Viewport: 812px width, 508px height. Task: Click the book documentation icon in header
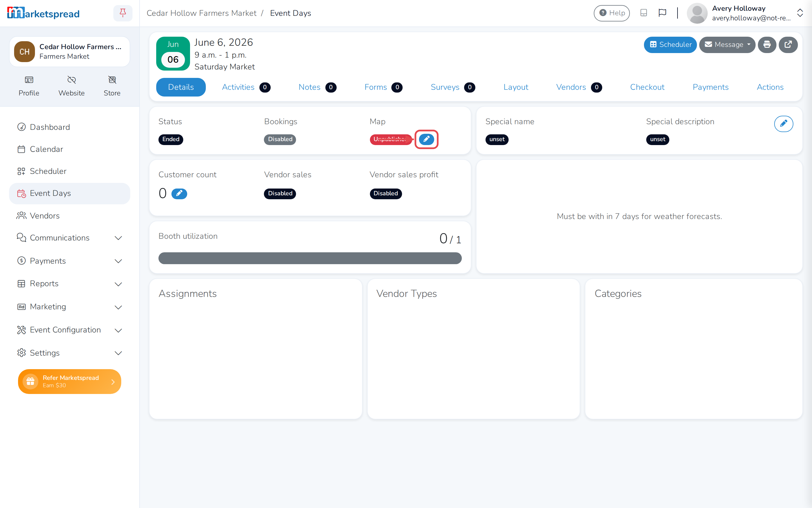click(x=643, y=13)
